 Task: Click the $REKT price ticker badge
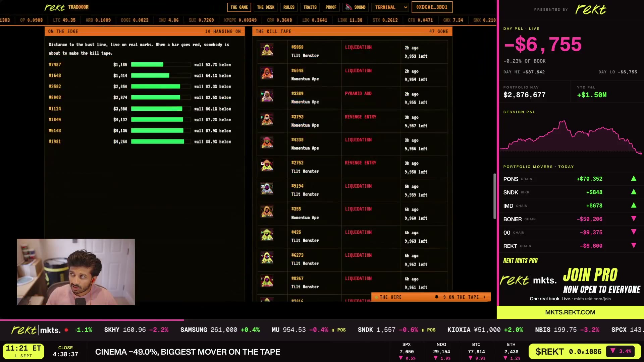coord(584,351)
